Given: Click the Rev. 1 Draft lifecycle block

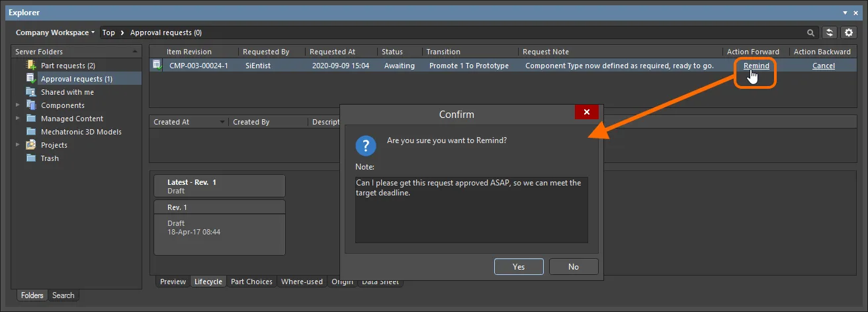Looking at the screenshot, I should [220, 227].
